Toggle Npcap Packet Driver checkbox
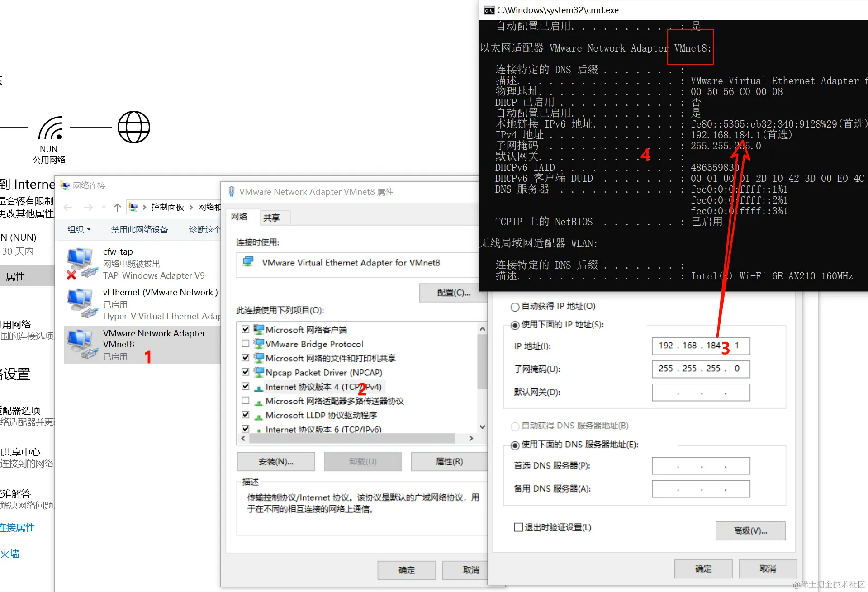868x592 pixels. 246,372
